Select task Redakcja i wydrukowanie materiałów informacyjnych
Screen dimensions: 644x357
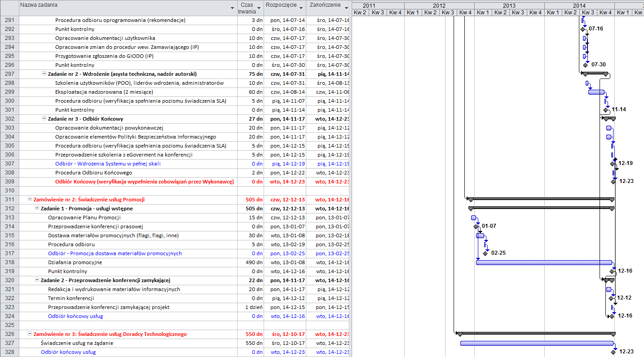114,289
